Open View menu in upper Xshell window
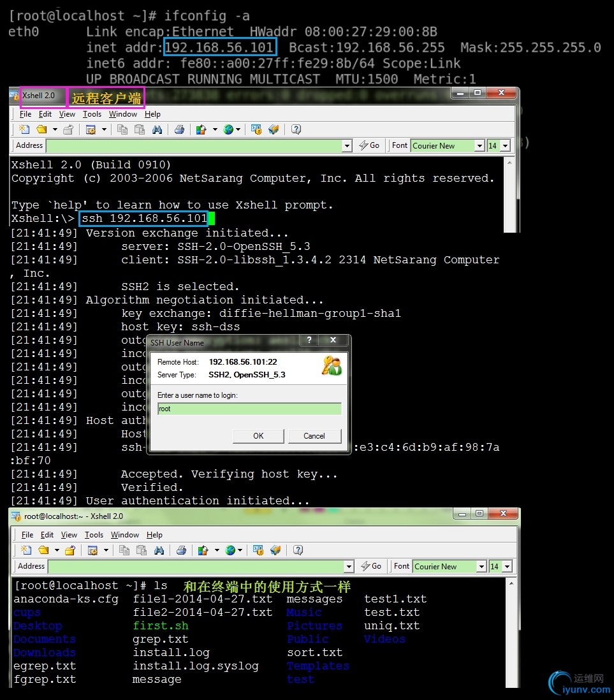614x700 pixels. (67, 114)
